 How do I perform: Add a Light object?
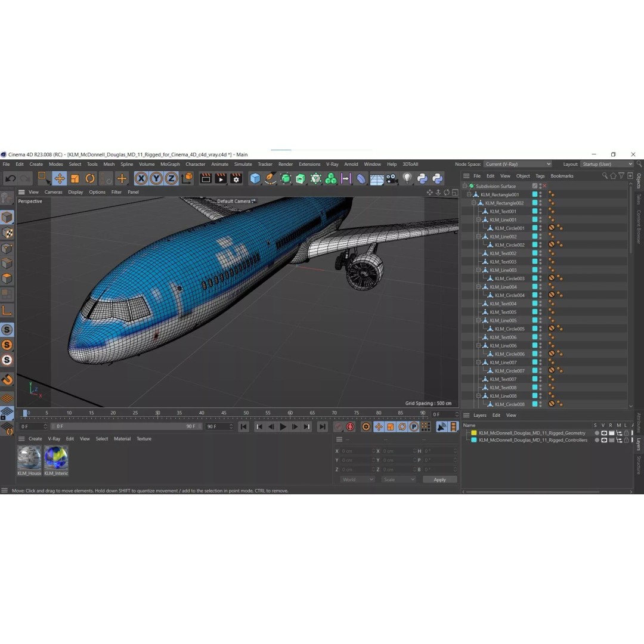click(x=407, y=178)
